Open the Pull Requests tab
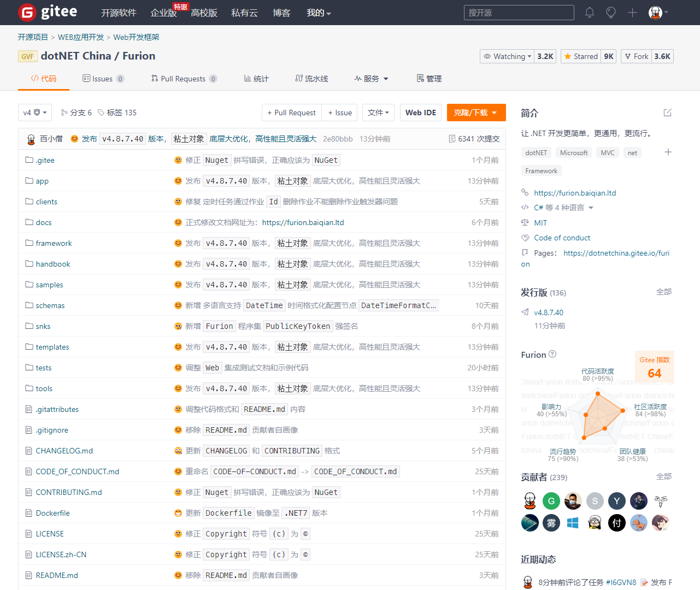 (184, 79)
